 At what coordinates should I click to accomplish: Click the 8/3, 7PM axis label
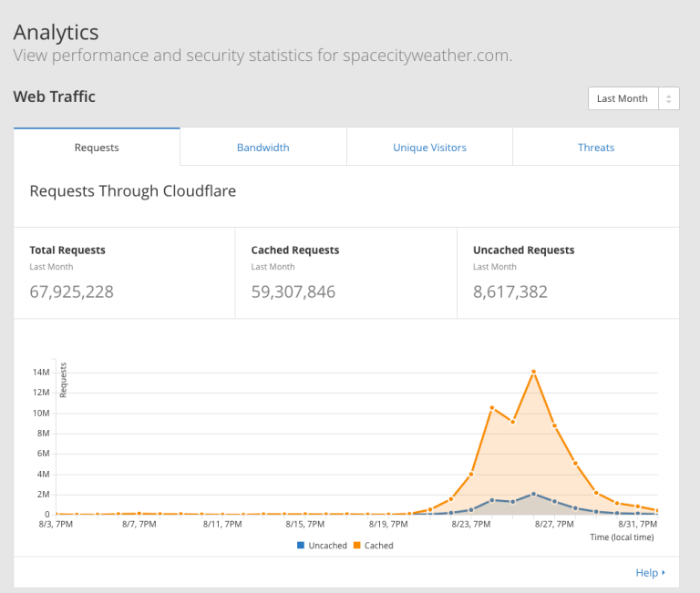(x=56, y=524)
